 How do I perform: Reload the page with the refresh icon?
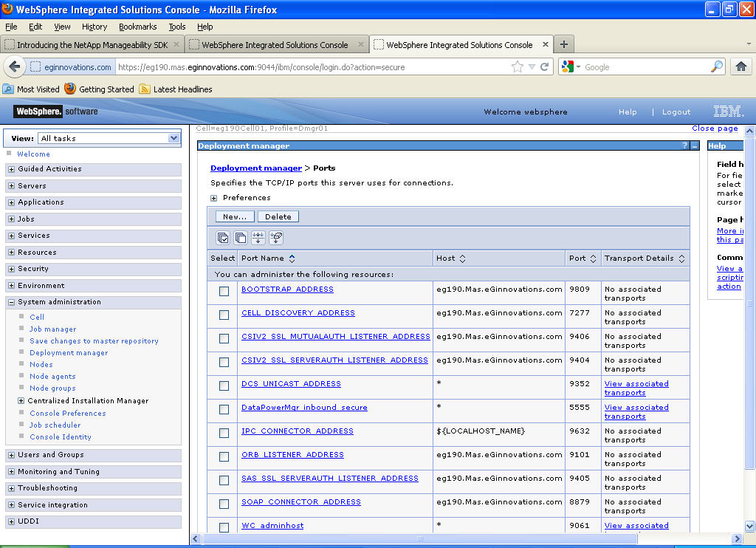coord(545,67)
